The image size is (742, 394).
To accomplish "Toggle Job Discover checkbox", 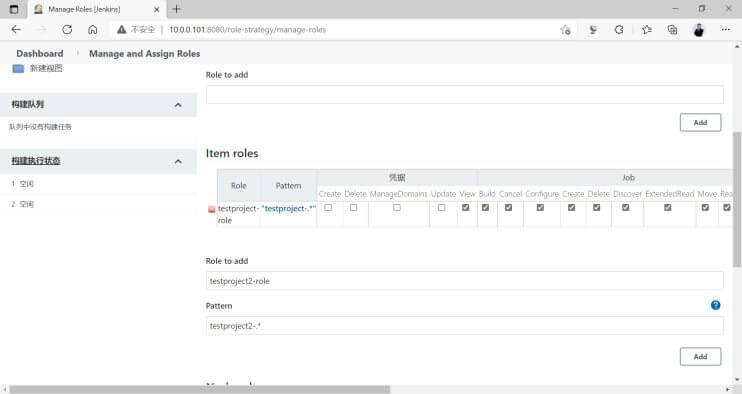I will 626,208.
